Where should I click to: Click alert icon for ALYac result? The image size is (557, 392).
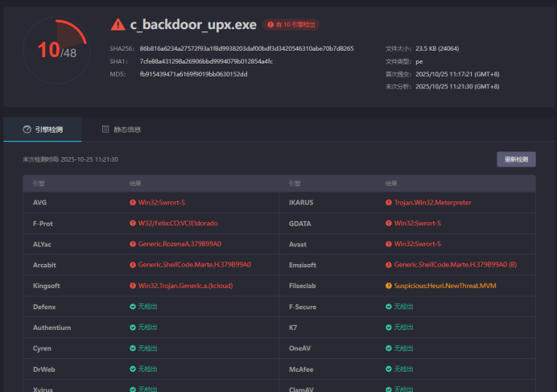[x=133, y=244]
